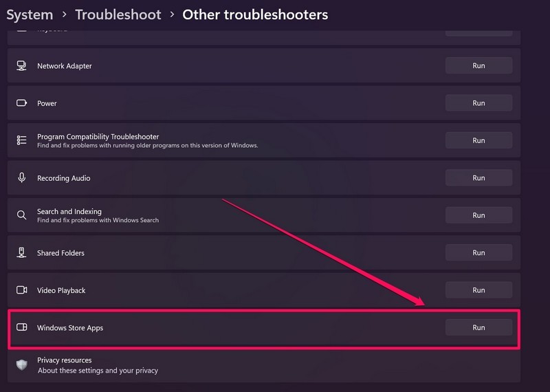Click the Shared Folders icon

(x=21, y=253)
